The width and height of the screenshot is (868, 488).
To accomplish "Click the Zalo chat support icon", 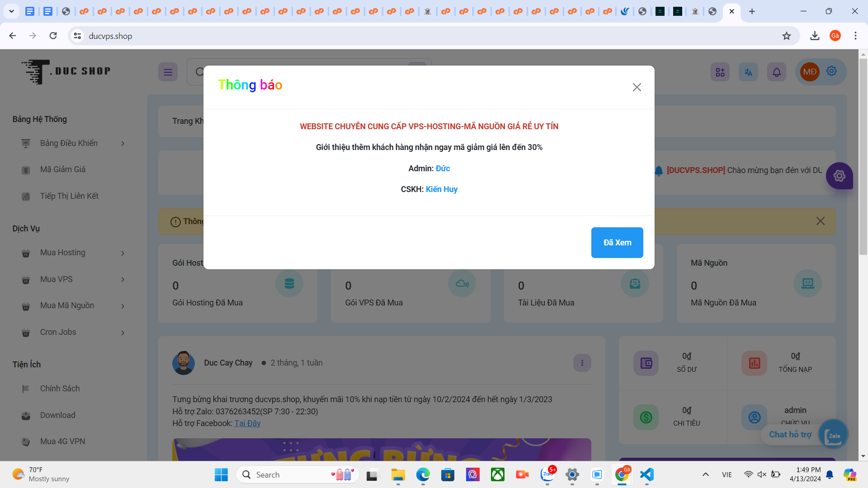I will tap(833, 435).
